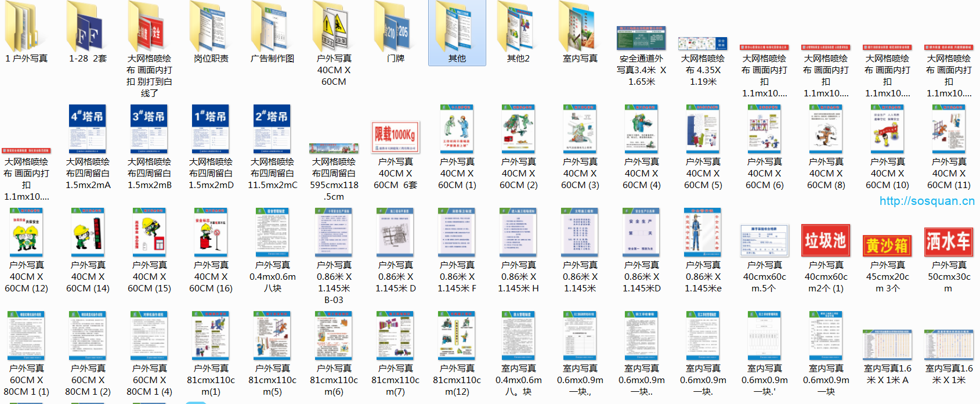This screenshot has width=980, height=404.
Task: Select the 室内写真1.6米 X 1米 A file
Action: coord(887,345)
